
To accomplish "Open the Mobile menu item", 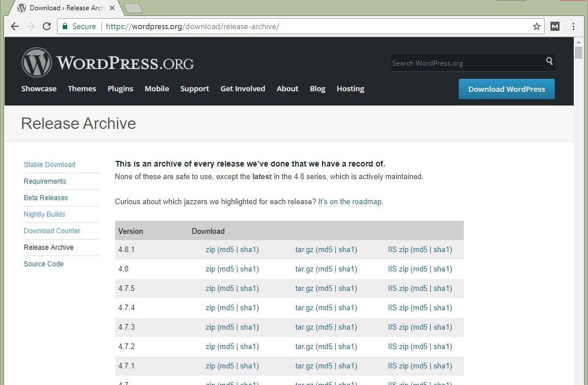I will [157, 88].
